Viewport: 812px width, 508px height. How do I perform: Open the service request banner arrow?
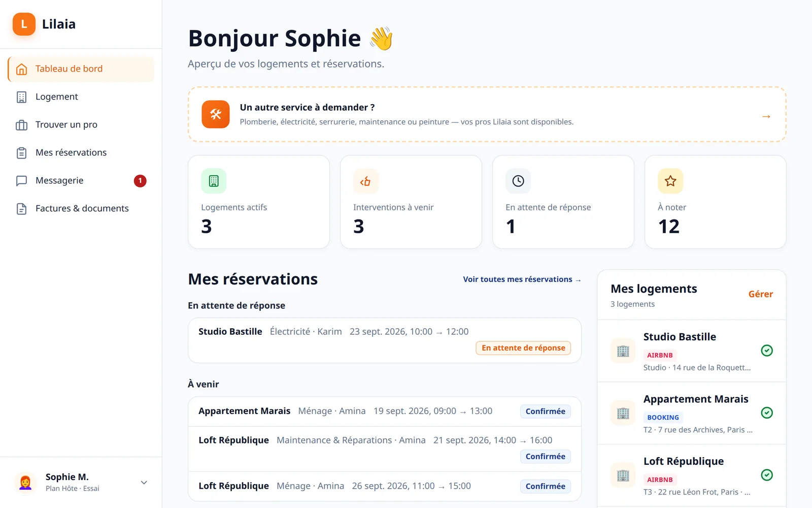click(766, 116)
